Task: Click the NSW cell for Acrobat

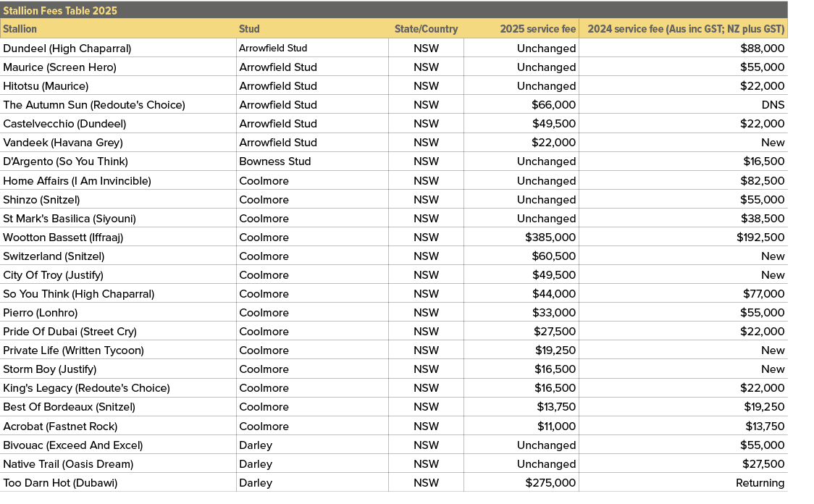Action: (426, 426)
